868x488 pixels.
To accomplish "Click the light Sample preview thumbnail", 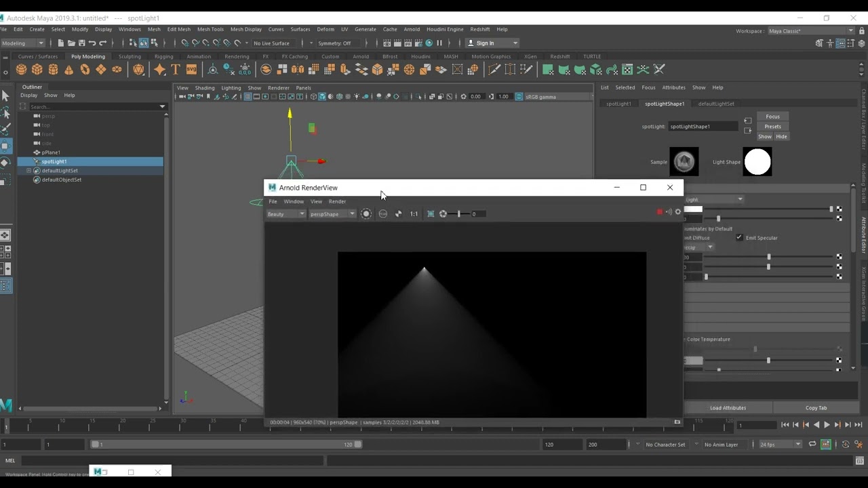I will 684,161.
